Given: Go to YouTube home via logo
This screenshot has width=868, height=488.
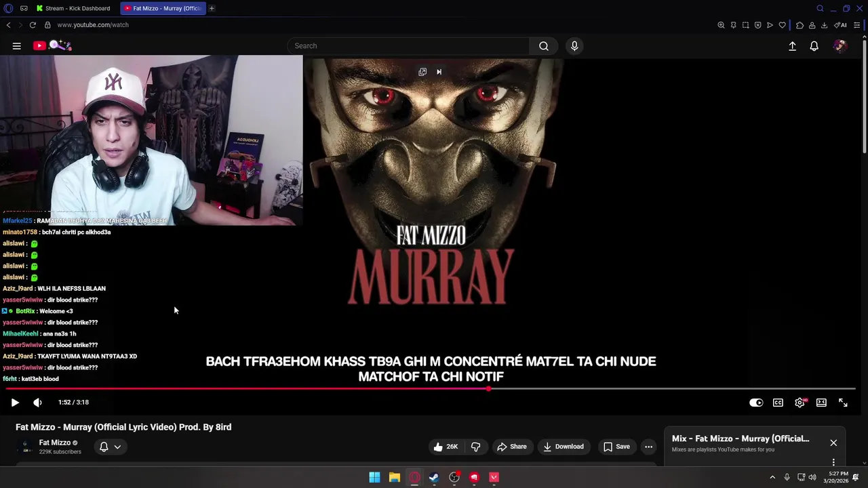Looking at the screenshot, I should click(52, 45).
